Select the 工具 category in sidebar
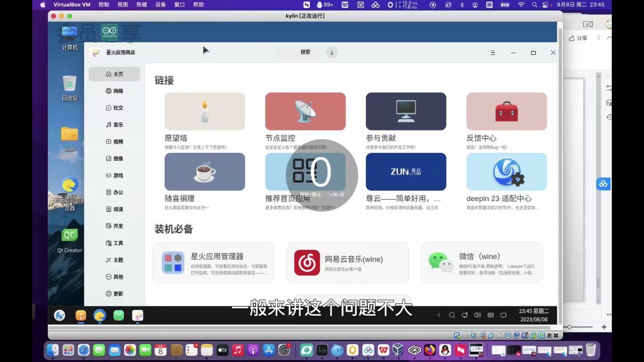This screenshot has height=362, width=644. tap(114, 243)
